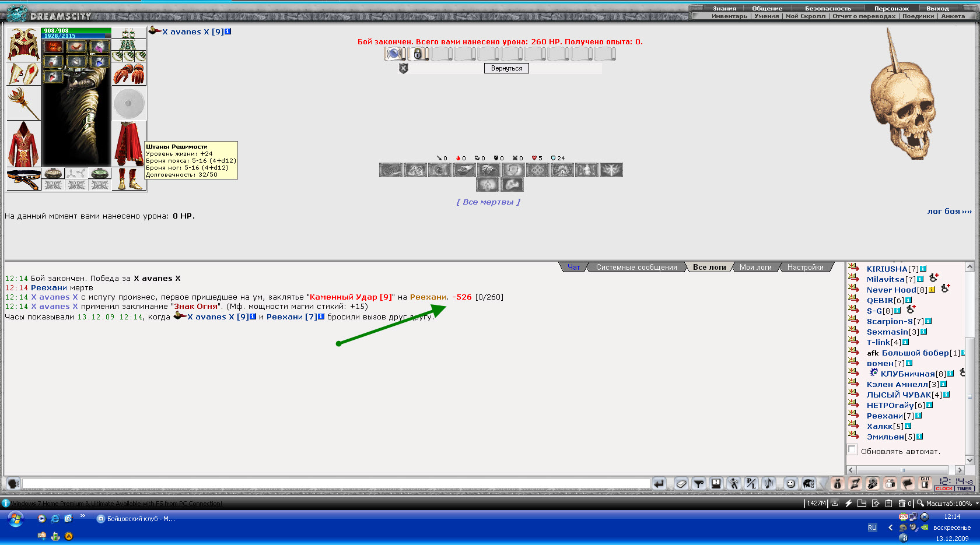Click the running man icon
980x545 pixels.
[x=733, y=483]
